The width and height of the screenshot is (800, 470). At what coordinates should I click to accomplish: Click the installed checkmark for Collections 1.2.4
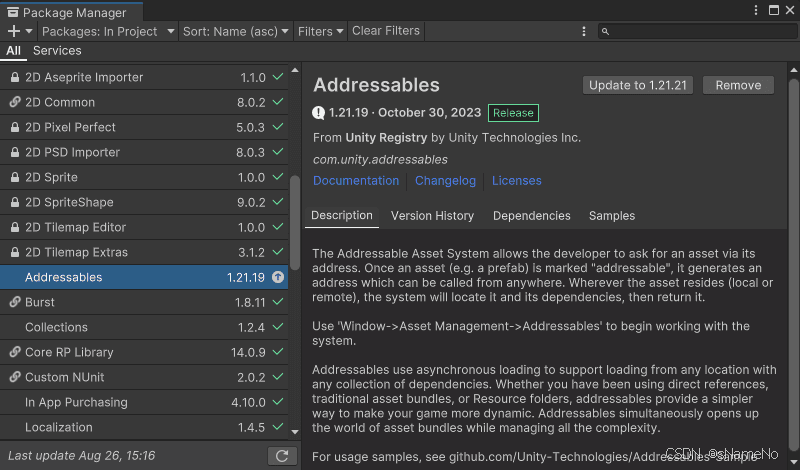(x=278, y=327)
